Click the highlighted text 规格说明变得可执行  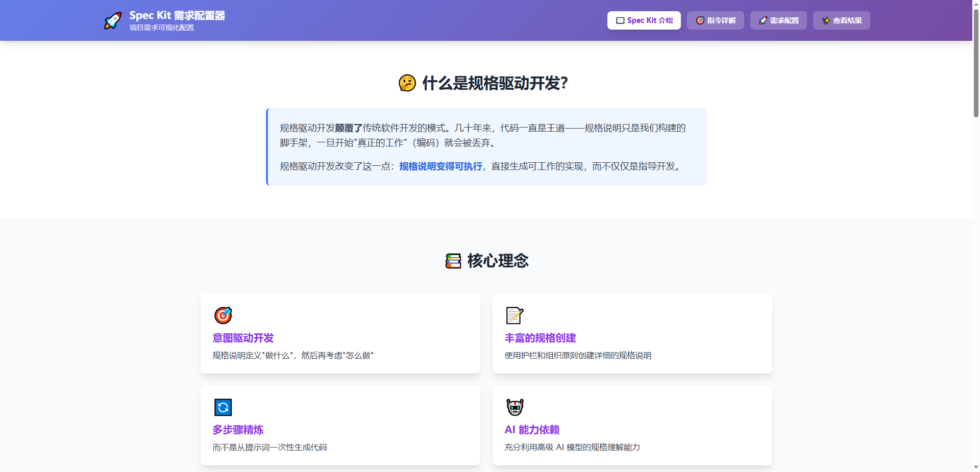point(440,166)
